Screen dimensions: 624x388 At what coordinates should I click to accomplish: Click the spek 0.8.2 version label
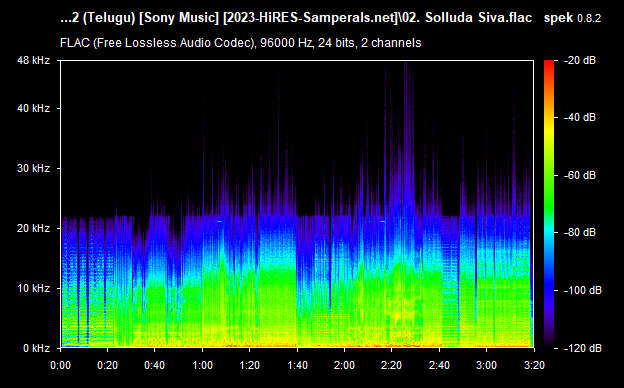coord(572,18)
